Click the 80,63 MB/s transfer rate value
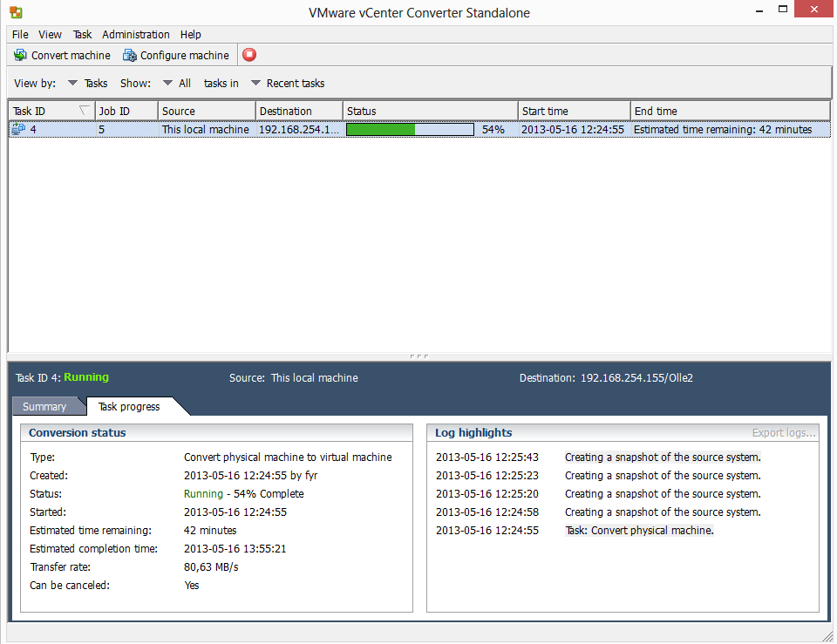Image resolution: width=837 pixels, height=644 pixels. point(211,566)
